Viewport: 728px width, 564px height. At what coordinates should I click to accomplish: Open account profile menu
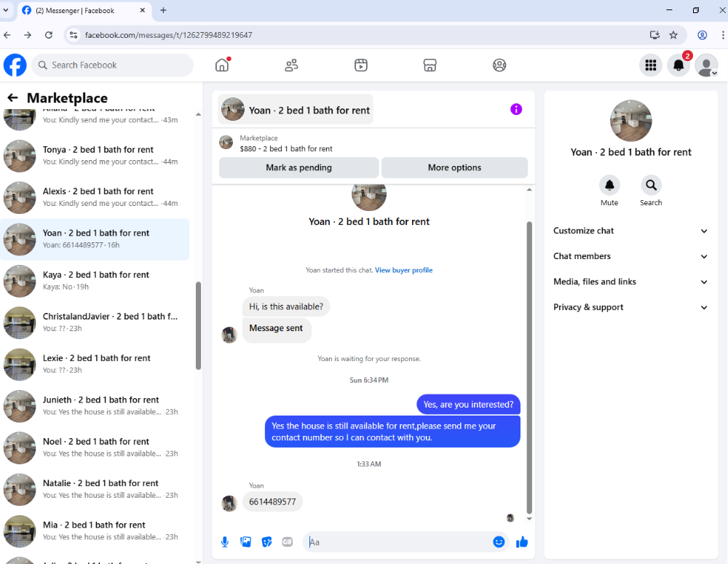pos(706,65)
